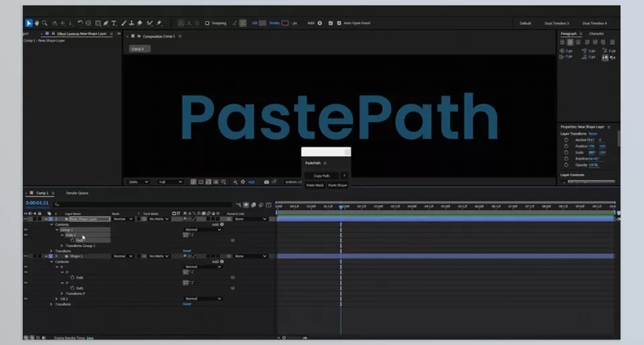The width and height of the screenshot is (644, 345).
Task: Select the Comp 1 timeline tab
Action: coord(42,193)
